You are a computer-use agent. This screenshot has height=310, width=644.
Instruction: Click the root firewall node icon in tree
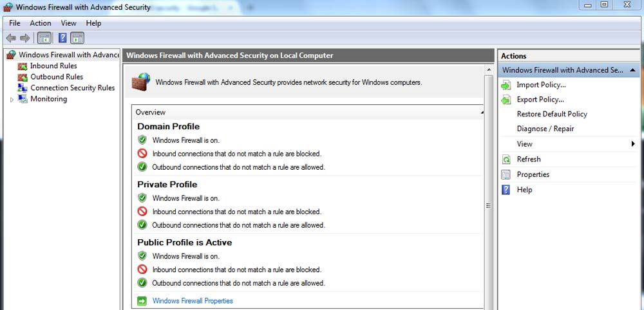(12, 55)
